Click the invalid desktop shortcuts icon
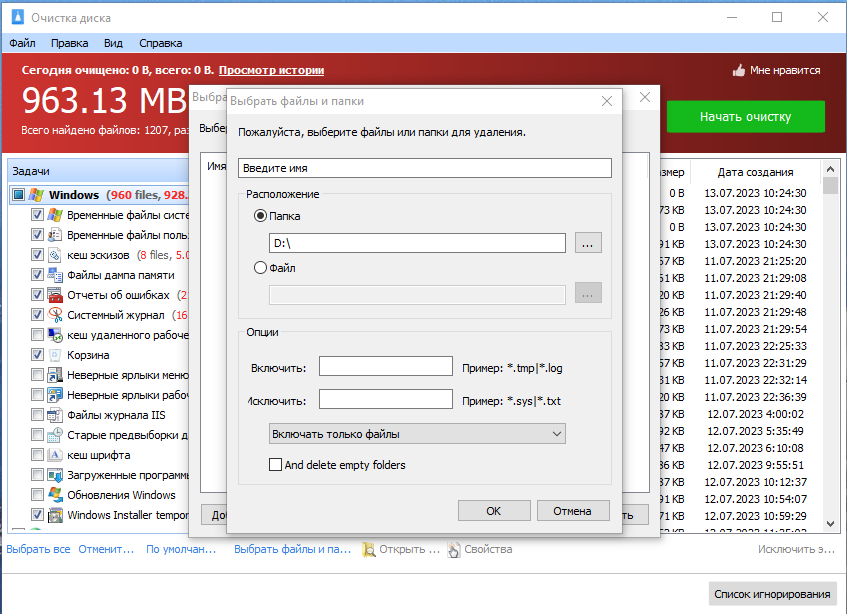 (55, 395)
